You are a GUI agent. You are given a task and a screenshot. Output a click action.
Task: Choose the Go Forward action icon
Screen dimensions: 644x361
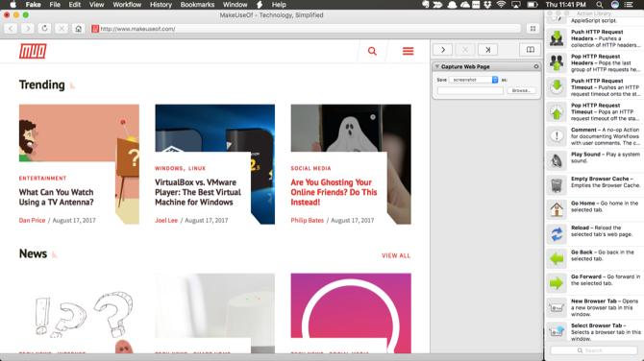[557, 283]
